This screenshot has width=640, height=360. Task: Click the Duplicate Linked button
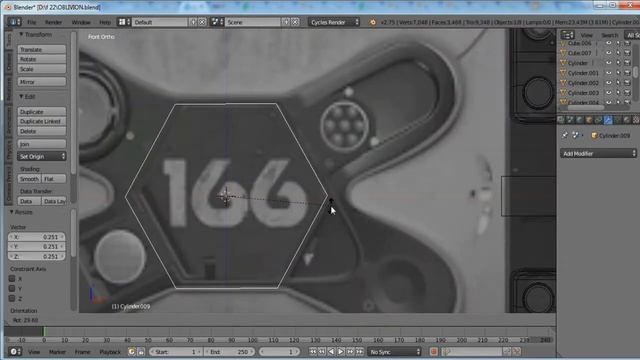[x=42, y=121]
